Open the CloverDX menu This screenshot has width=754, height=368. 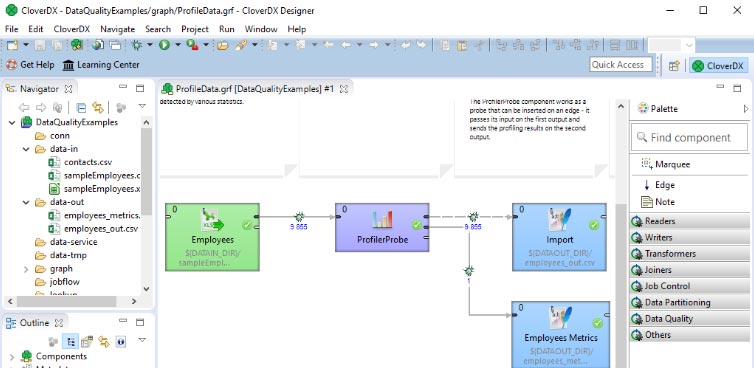pos(72,29)
